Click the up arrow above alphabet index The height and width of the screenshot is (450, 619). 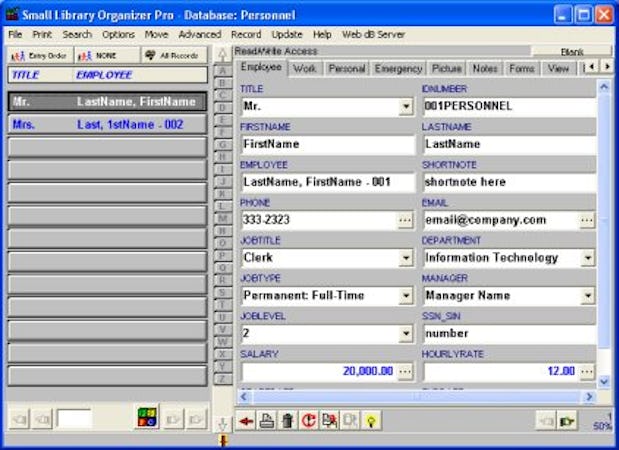coord(223,54)
